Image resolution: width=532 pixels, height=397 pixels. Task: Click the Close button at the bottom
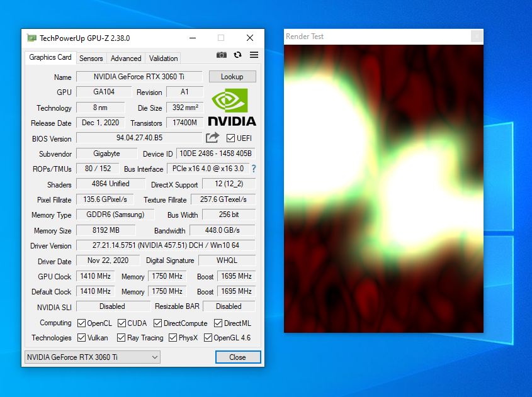[238, 357]
